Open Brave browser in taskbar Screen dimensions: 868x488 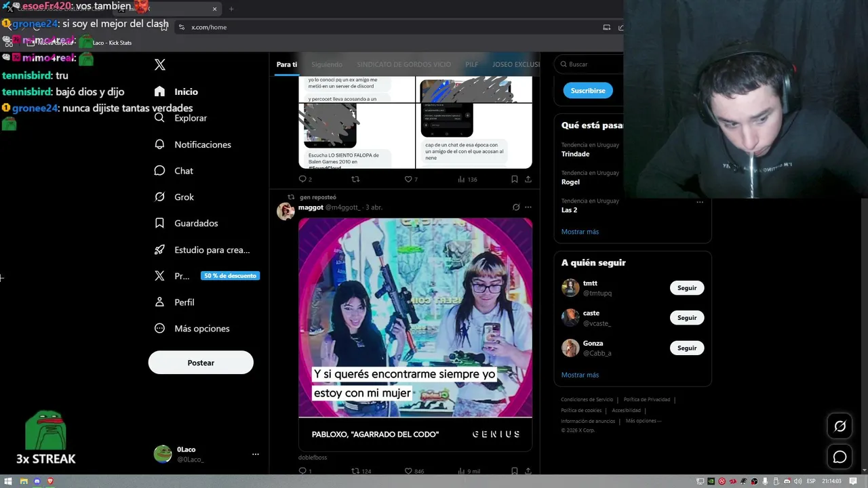(51, 481)
